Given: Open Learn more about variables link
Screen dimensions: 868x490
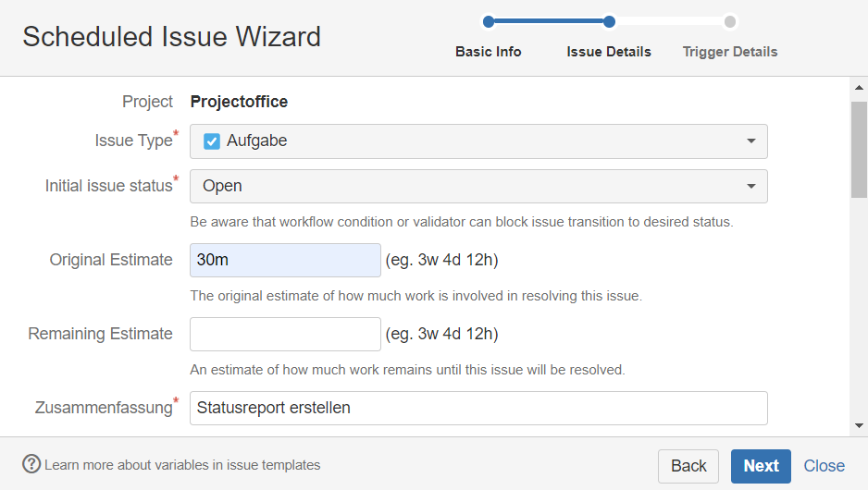Looking at the screenshot, I should click(x=182, y=465).
